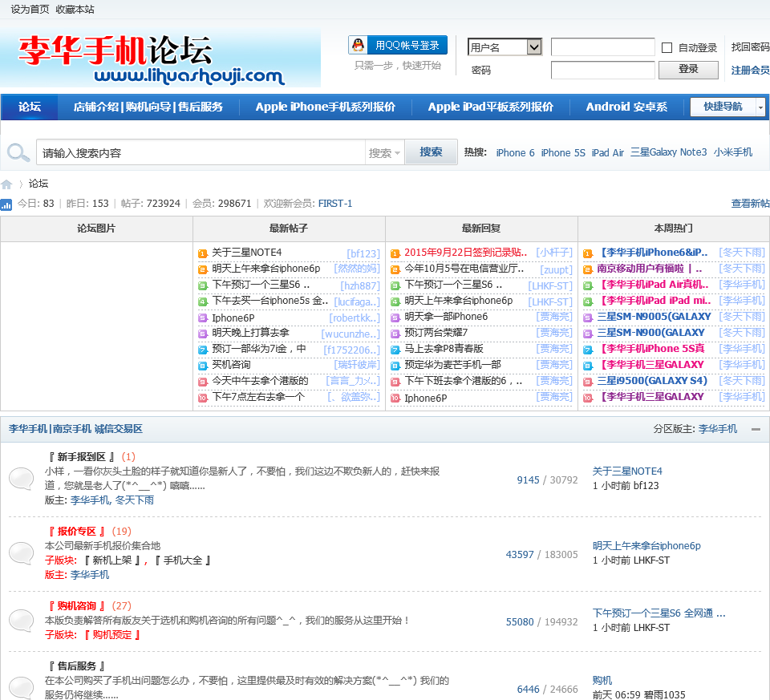Click hot search term iPhone 6
770x700 pixels.
point(515,152)
